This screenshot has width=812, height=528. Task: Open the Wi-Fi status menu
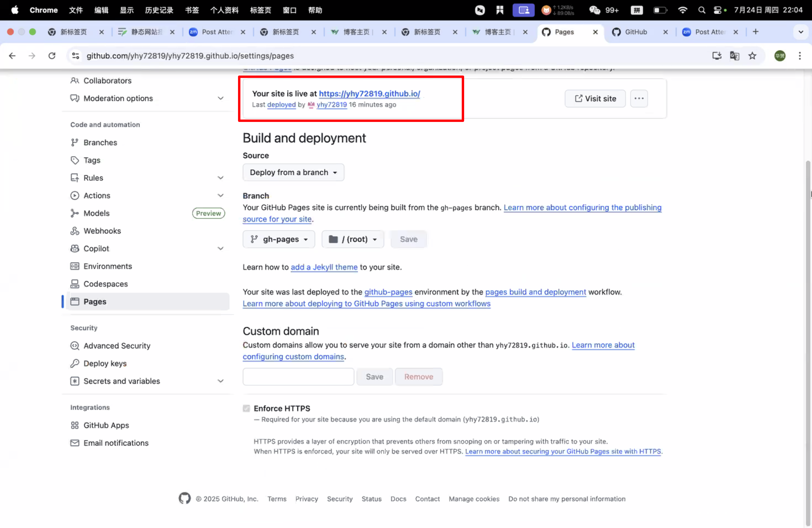pyautogui.click(x=683, y=10)
